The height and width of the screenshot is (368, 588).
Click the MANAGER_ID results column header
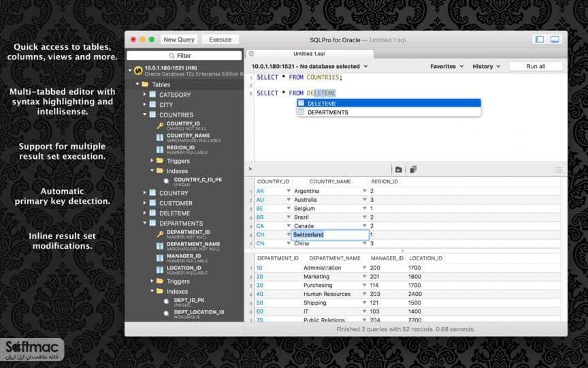[x=387, y=258]
